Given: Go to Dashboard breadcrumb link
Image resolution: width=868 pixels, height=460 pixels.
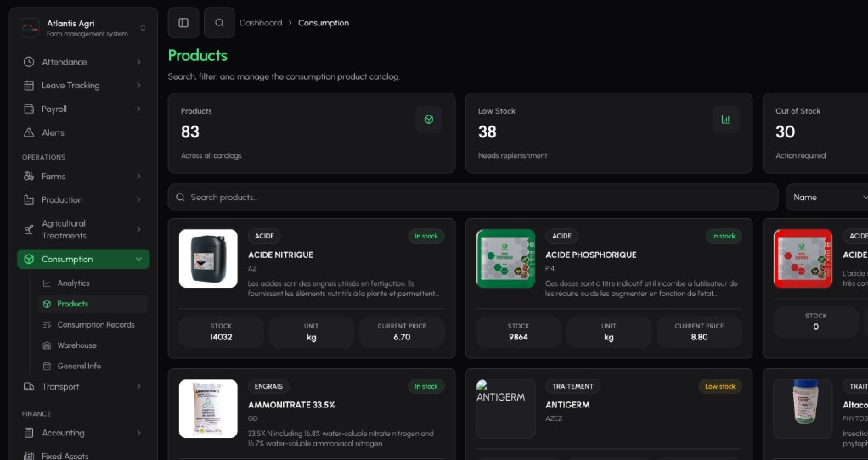Looking at the screenshot, I should (x=261, y=23).
